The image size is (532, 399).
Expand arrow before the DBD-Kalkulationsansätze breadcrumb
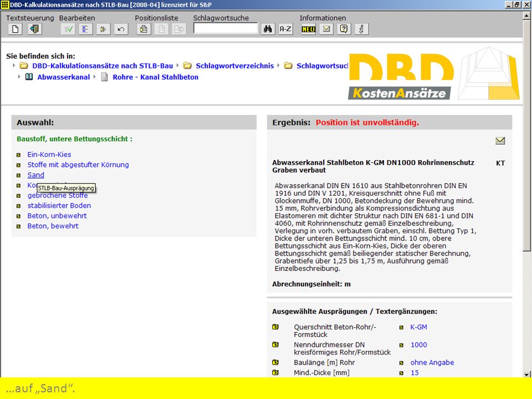pos(14,65)
